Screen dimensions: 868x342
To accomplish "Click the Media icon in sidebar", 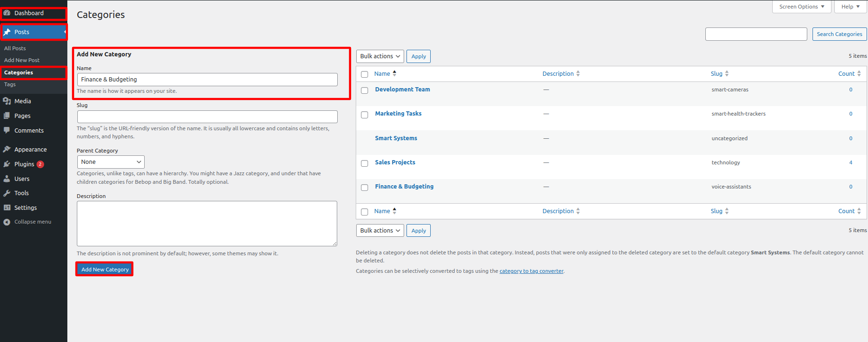I will pyautogui.click(x=7, y=101).
